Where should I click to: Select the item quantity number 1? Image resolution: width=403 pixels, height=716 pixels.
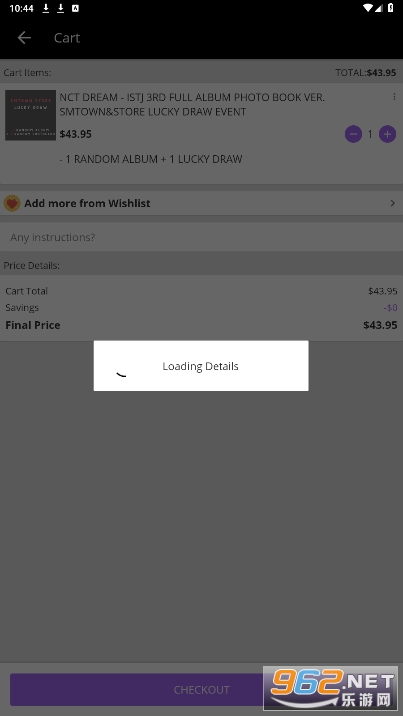click(x=370, y=134)
